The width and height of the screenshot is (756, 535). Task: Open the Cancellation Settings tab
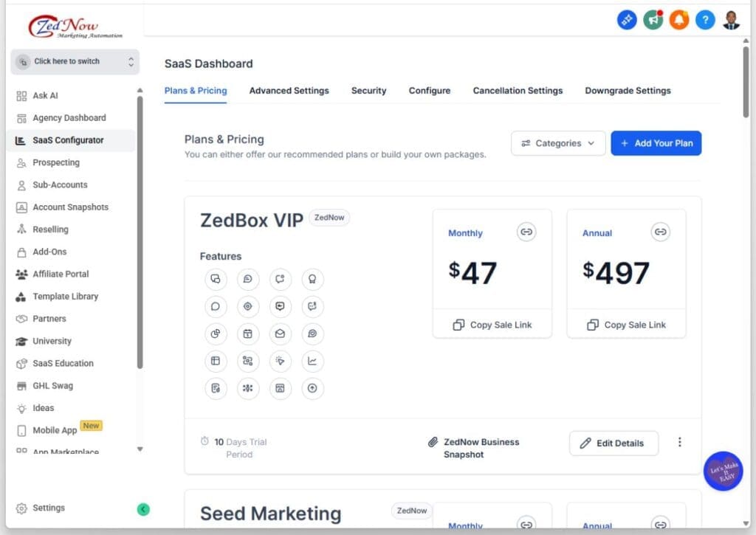518,91
